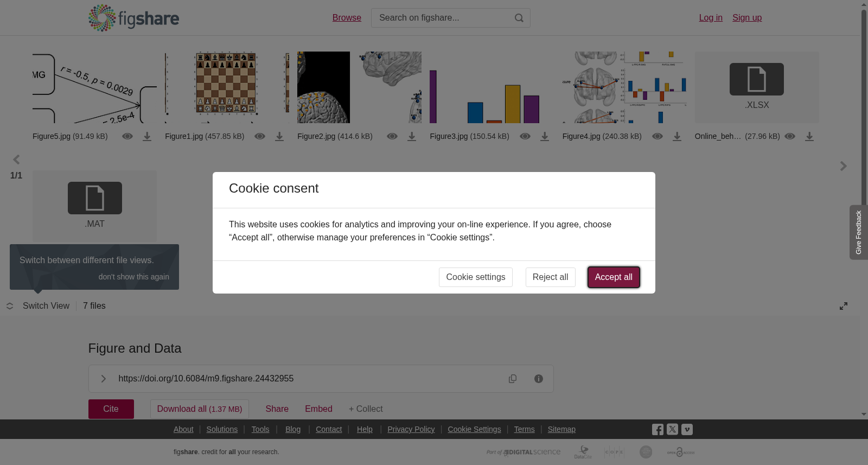Download Figure1.jpg via its download icon

click(x=279, y=136)
